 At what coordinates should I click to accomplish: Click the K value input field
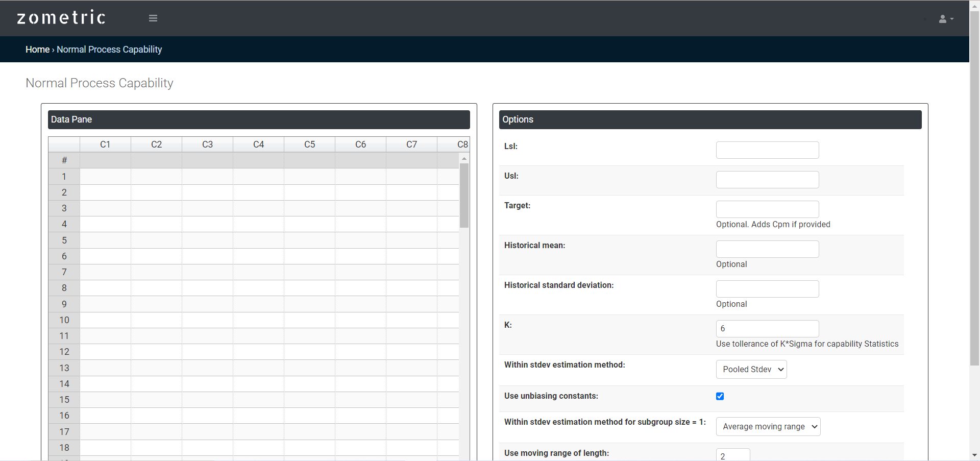(x=767, y=329)
